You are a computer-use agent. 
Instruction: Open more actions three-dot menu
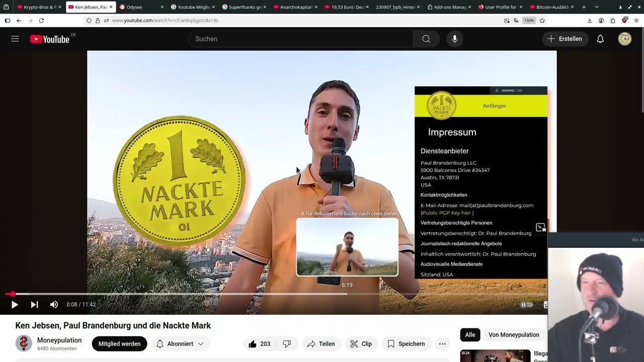tap(442, 344)
